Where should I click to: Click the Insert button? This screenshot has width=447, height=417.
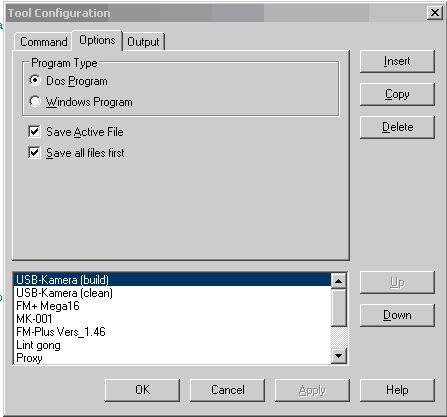pyautogui.click(x=397, y=61)
